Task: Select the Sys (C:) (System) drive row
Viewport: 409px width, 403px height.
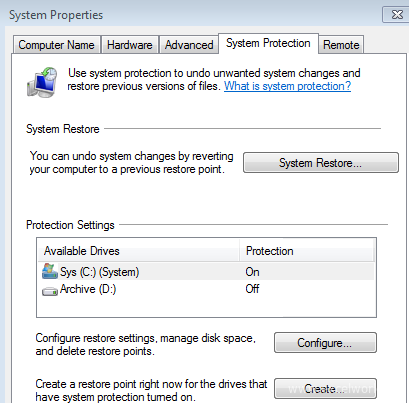Action: (x=206, y=272)
